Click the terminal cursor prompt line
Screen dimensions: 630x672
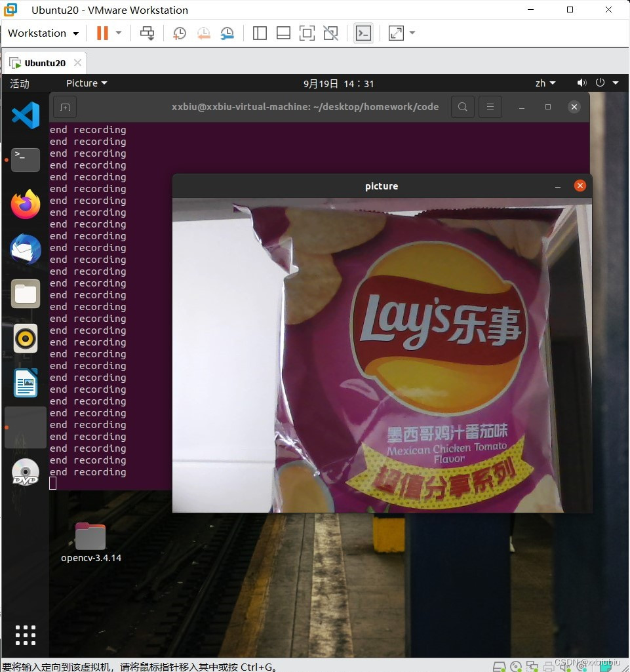pos(52,483)
